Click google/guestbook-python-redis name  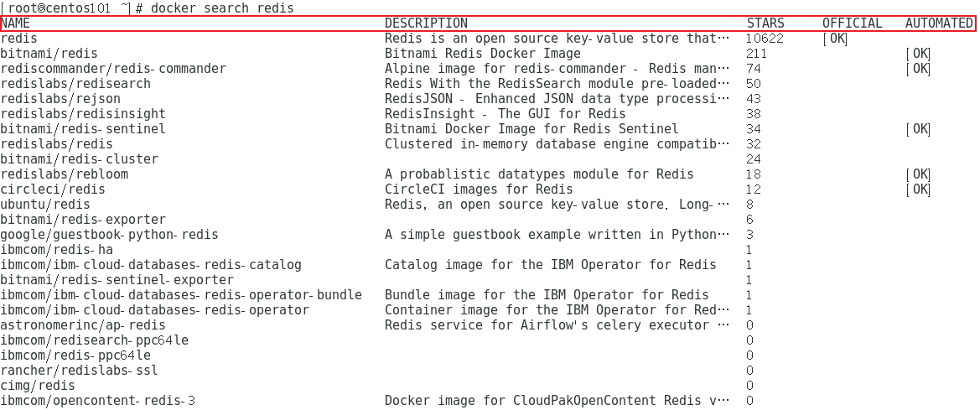[109, 235]
